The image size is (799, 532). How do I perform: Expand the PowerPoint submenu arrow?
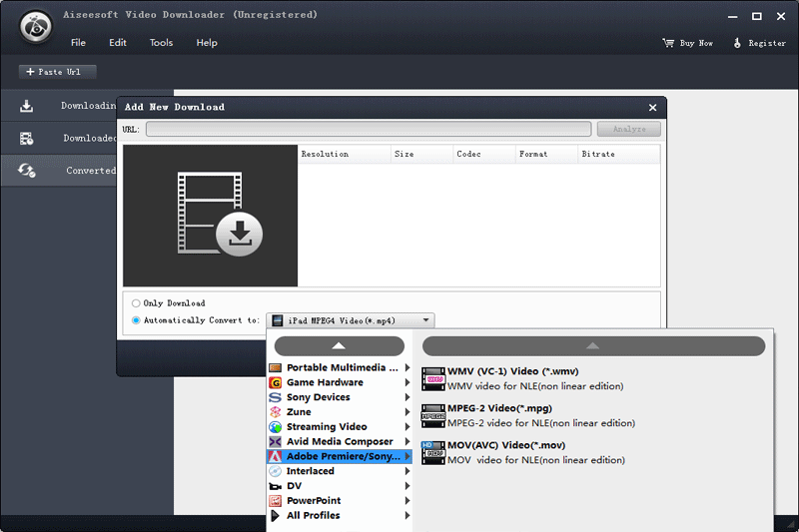407,501
